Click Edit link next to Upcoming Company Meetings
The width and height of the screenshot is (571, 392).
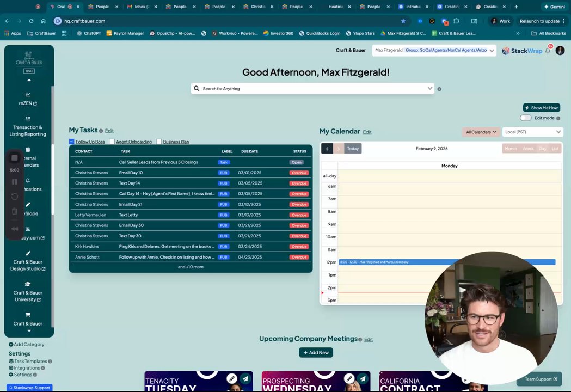pos(369,340)
